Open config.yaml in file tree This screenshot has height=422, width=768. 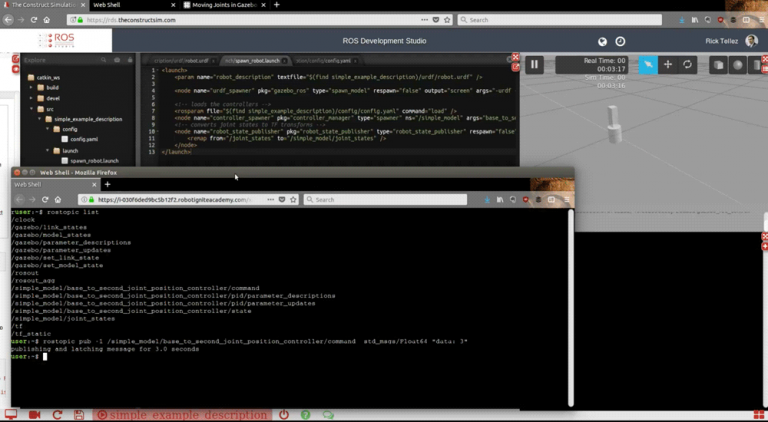pos(84,140)
